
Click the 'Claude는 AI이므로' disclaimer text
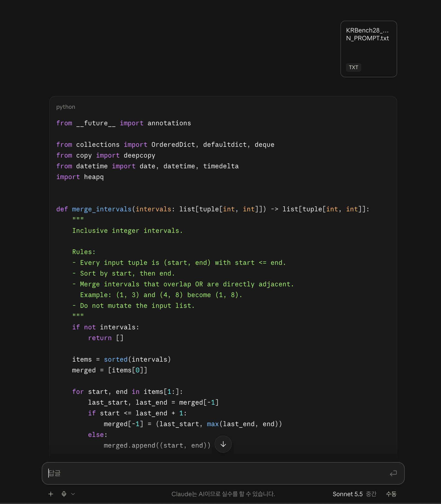click(223, 494)
